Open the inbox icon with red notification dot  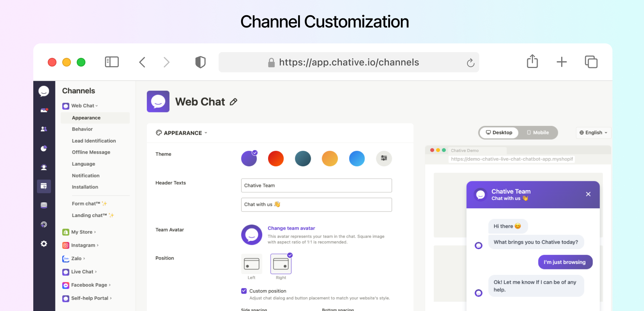pos(44,110)
